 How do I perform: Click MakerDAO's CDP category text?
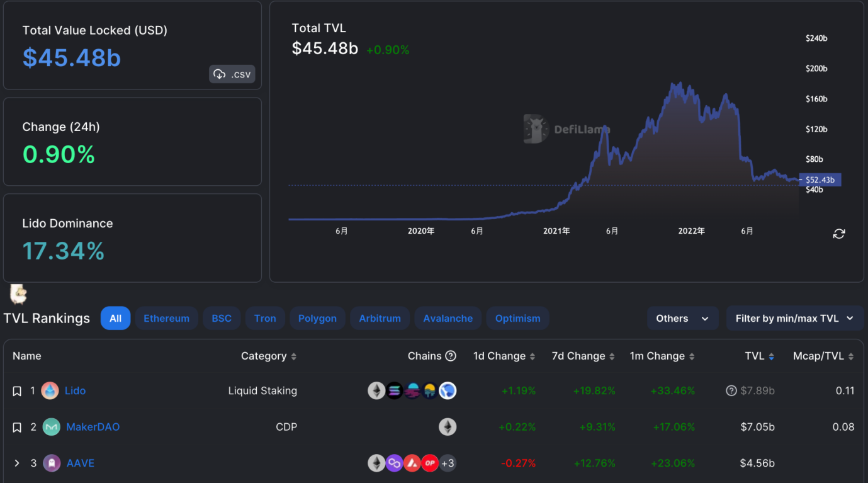[286, 427]
